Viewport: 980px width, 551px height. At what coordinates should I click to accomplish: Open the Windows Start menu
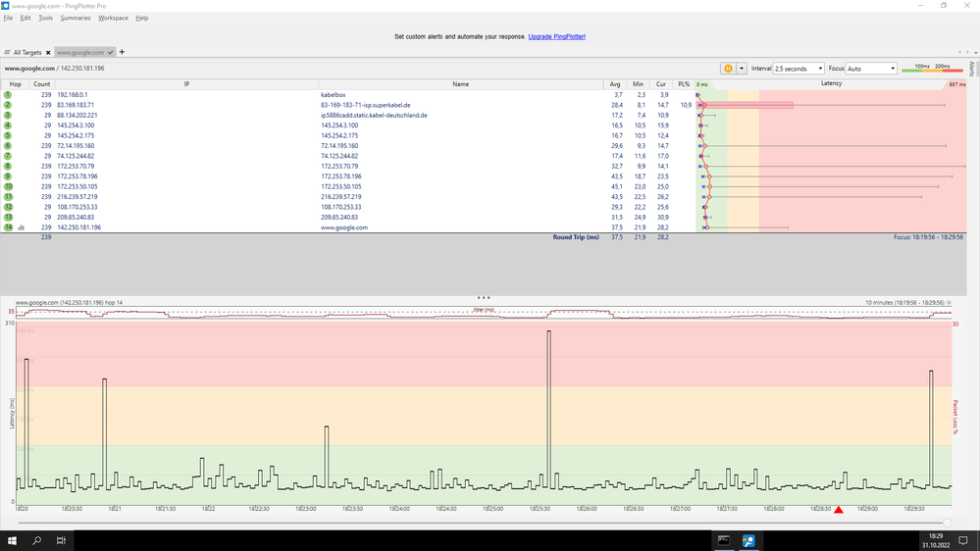[12, 540]
